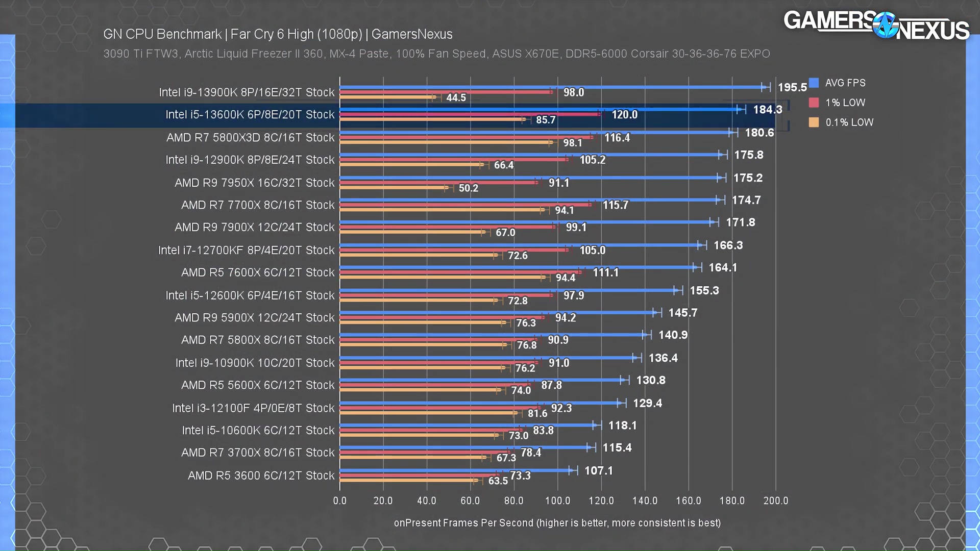Click the AMD R5 3600 6C/12T label
This screenshot has width=980, height=551.
coord(261,475)
